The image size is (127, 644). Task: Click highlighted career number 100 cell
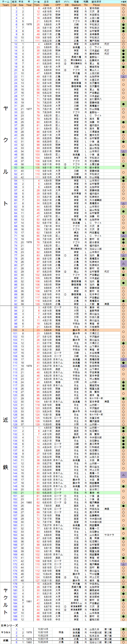(x=14, y=330)
